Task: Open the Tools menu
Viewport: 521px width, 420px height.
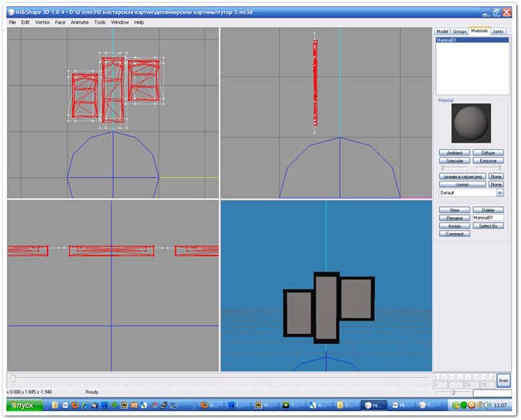Action: [99, 22]
